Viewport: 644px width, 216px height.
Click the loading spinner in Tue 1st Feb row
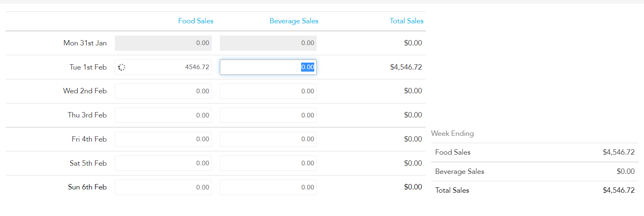click(x=121, y=67)
